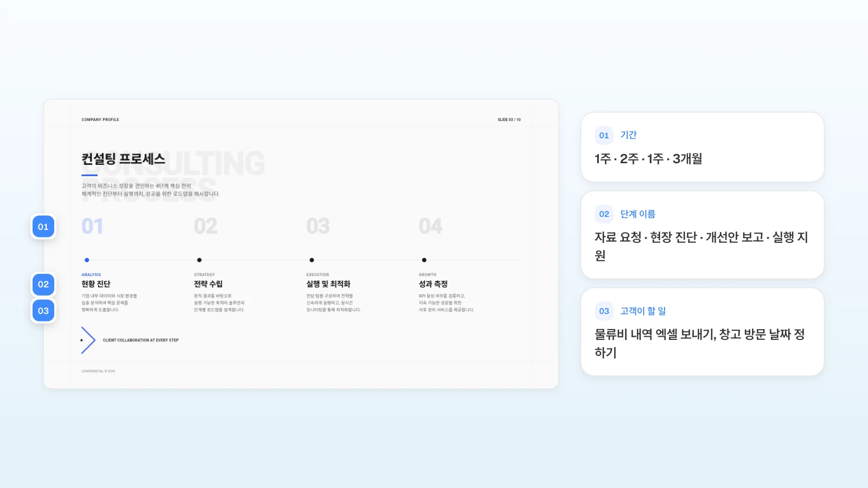Click the blue 03 annotation pin beside the slide

point(43,311)
